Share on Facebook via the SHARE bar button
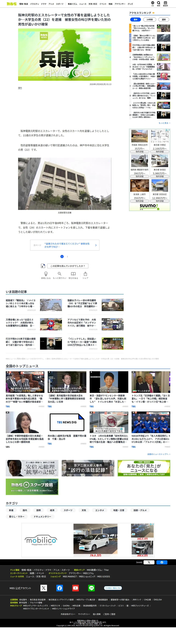 pos(162,562)
